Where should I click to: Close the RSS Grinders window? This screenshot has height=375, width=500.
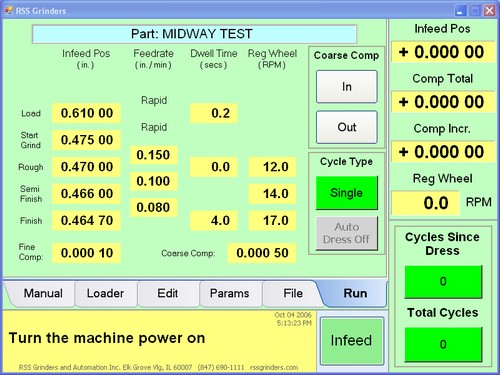pos(489,11)
